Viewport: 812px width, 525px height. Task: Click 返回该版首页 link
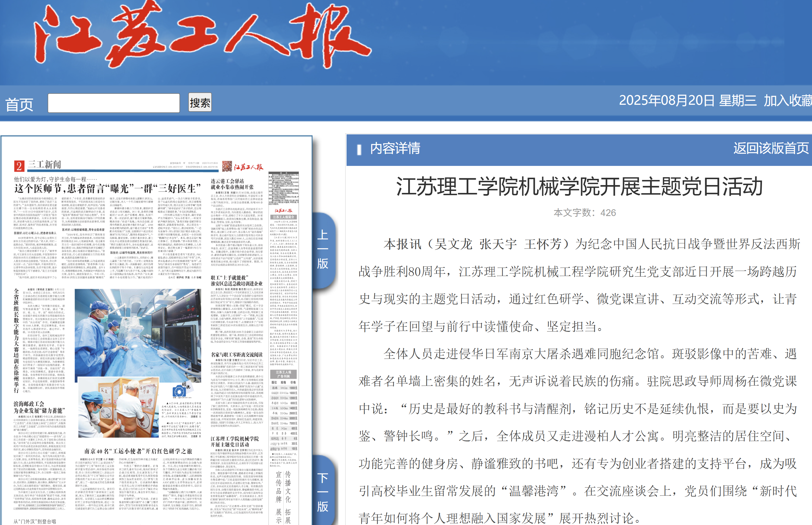771,148
